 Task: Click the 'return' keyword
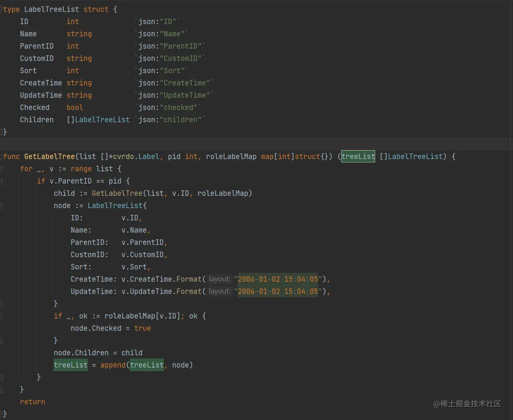33,402
